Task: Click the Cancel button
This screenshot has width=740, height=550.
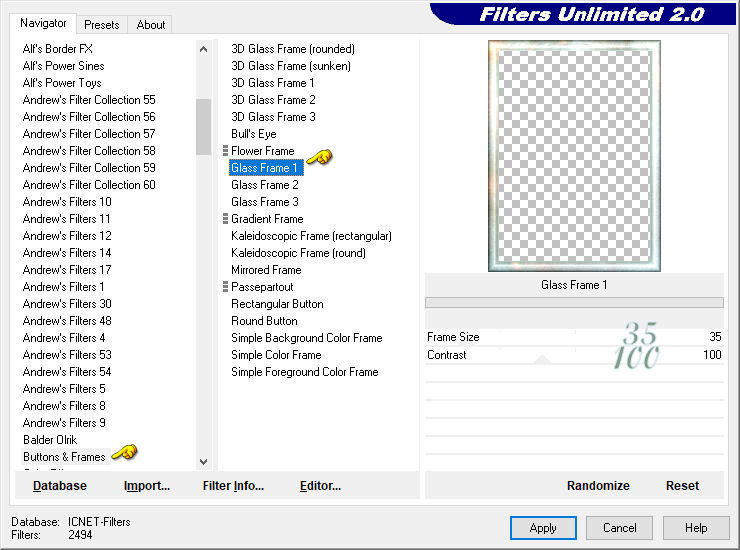Action: pyautogui.click(x=619, y=527)
